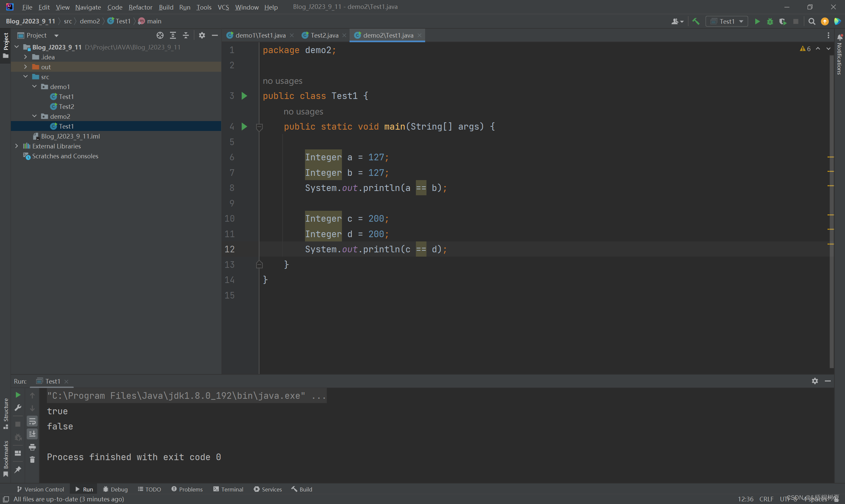The height and width of the screenshot is (504, 845).
Task: Open the Terminal tool window
Action: (228, 489)
